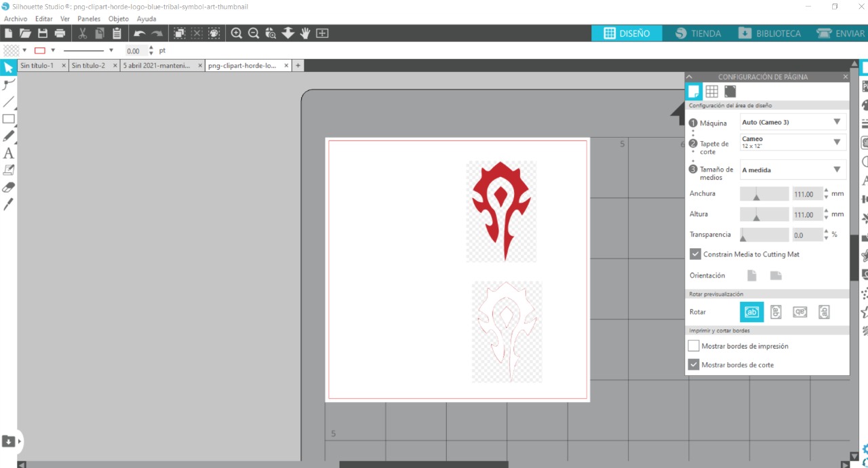Select the Rectangle drawing tool
The height and width of the screenshot is (468, 868).
coord(8,119)
